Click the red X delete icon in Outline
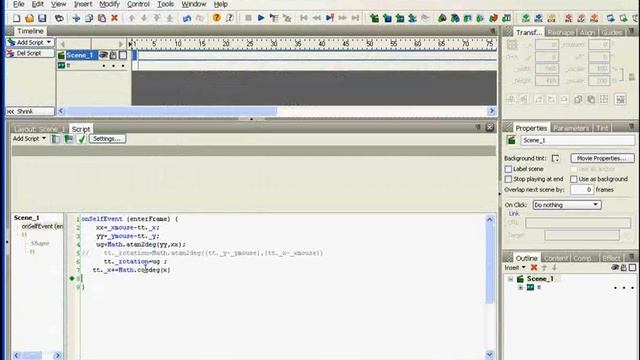 [x=534, y=268]
